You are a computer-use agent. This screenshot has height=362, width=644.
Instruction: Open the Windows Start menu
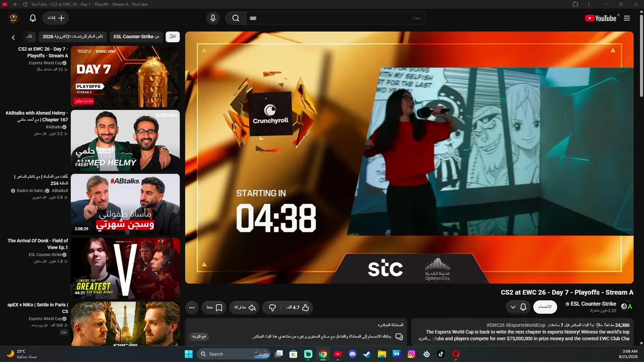[x=189, y=354]
